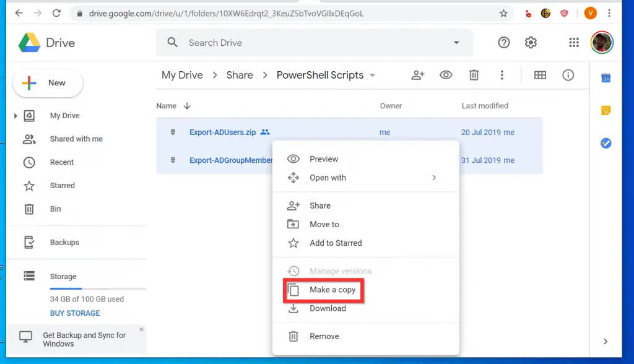Select Make a copy from context menu
This screenshot has height=364, width=634.
pos(332,290)
